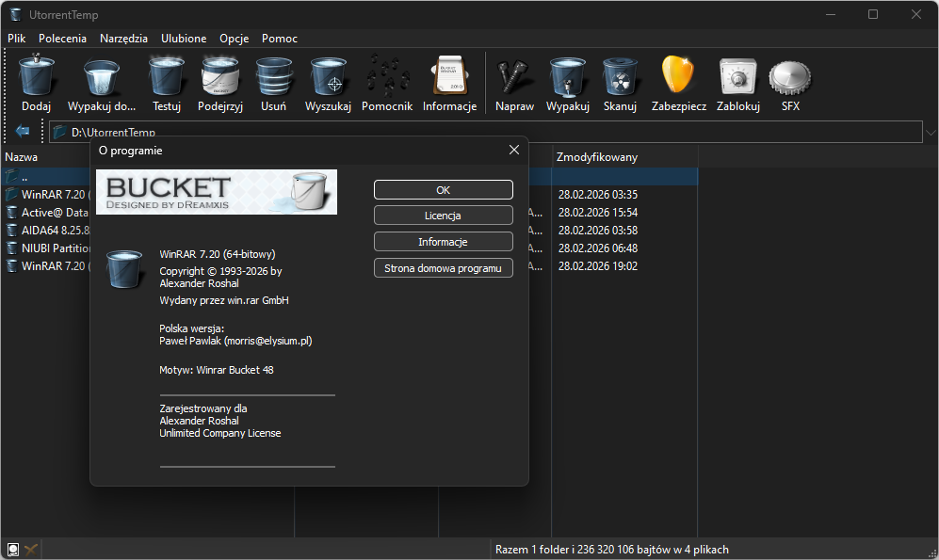The image size is (939, 560).
Task: Click the Informacje notepad toolbar icon
Action: [x=449, y=76]
